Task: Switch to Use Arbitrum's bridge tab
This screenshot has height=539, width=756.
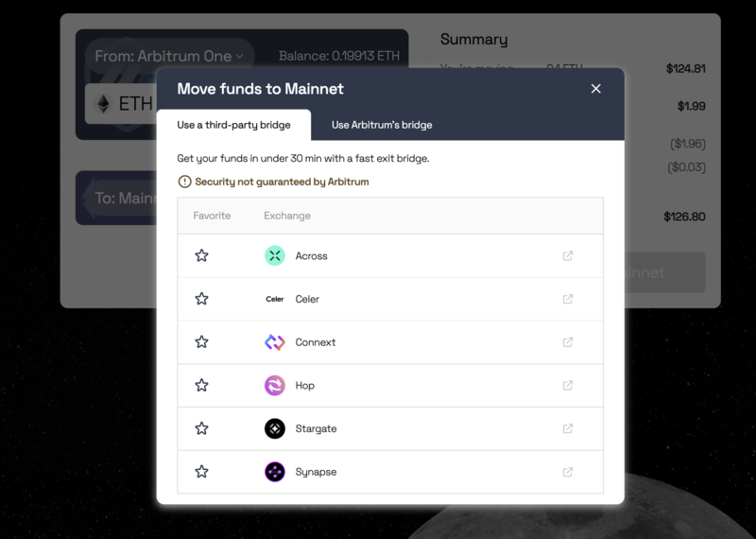Action: (382, 125)
